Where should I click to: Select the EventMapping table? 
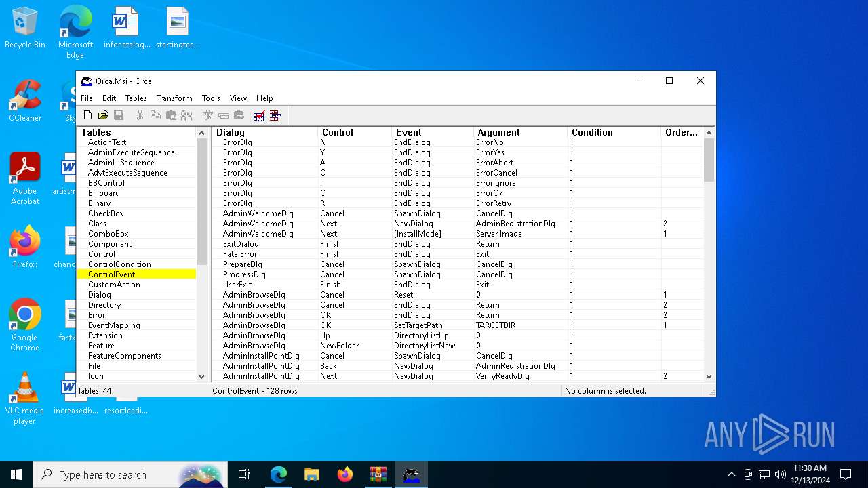pyautogui.click(x=114, y=325)
